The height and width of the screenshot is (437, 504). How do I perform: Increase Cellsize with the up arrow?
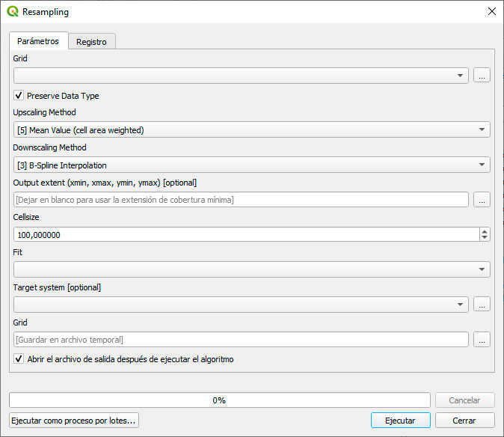[485, 231]
